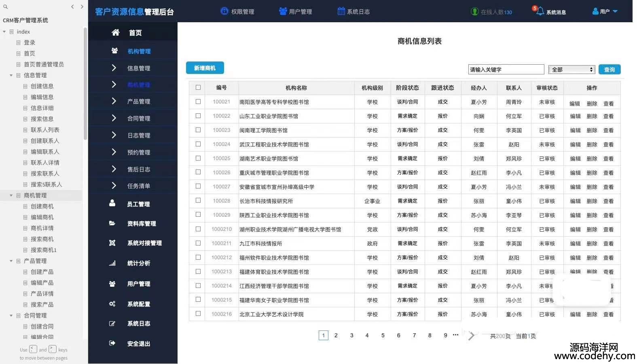The height and width of the screenshot is (364, 637).
Task: Check the row 1000213 checkbox
Action: tap(198, 271)
